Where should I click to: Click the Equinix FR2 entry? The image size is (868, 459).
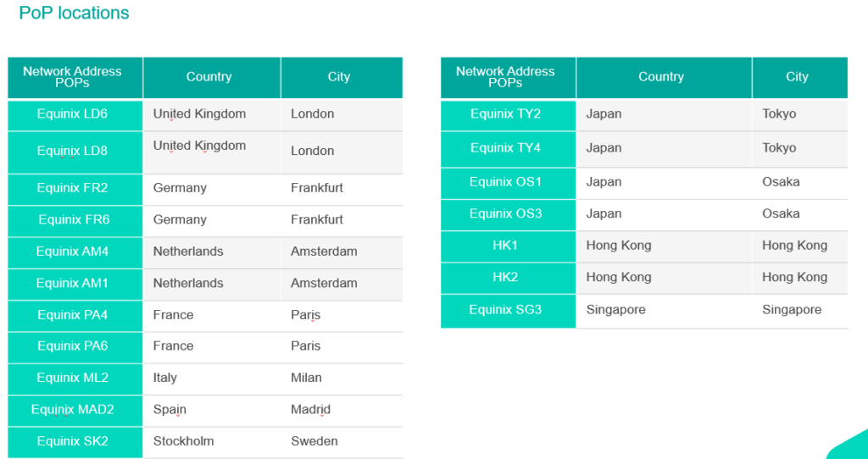point(75,190)
